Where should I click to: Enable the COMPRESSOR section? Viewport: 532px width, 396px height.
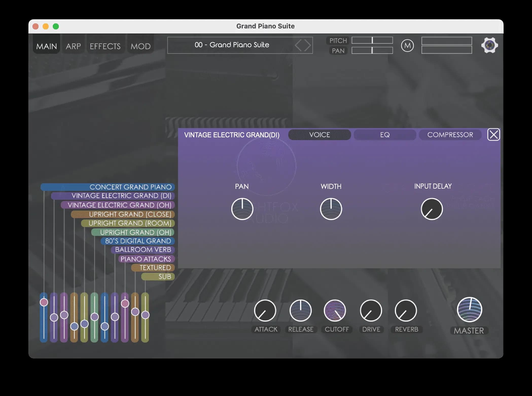pyautogui.click(x=450, y=135)
